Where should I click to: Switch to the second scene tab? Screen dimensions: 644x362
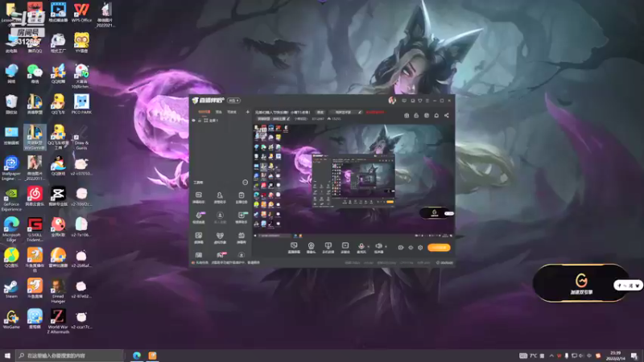[218, 112]
